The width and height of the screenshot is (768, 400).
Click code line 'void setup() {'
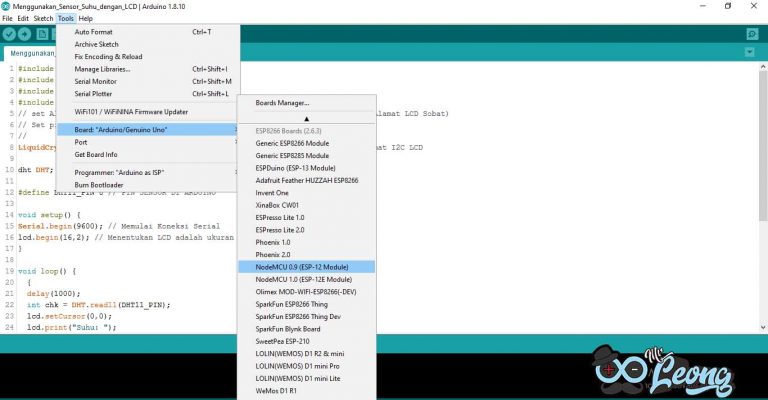(x=49, y=215)
